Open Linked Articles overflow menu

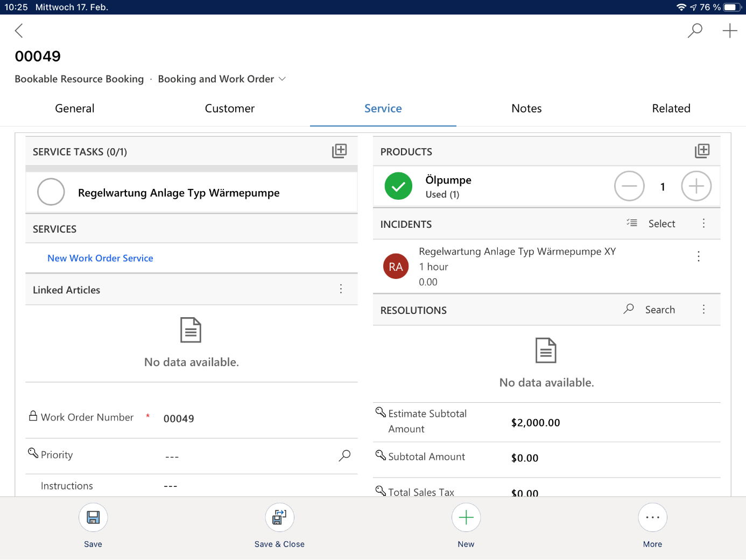tap(341, 289)
